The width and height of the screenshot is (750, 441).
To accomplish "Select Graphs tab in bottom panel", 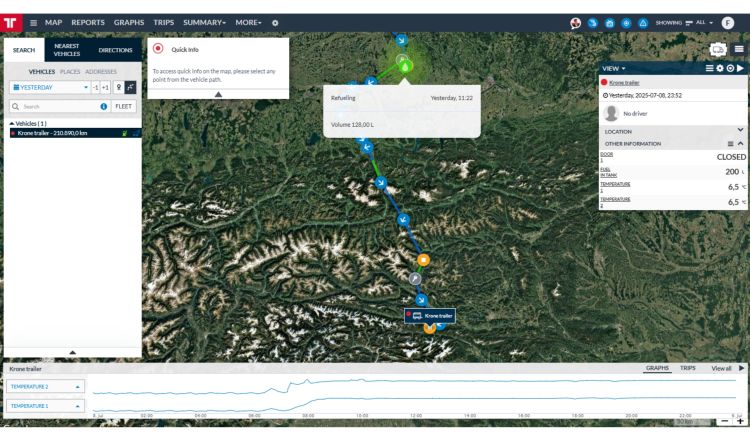I will [657, 368].
